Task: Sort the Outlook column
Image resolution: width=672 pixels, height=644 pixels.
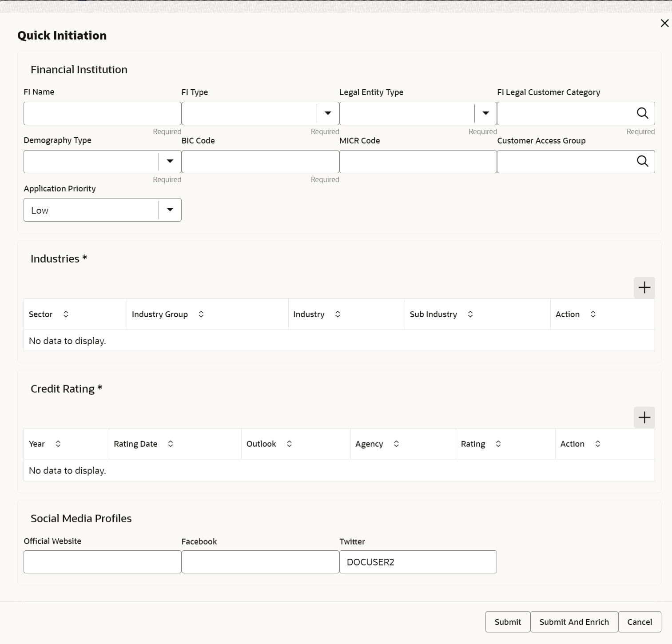Action: pyautogui.click(x=290, y=444)
